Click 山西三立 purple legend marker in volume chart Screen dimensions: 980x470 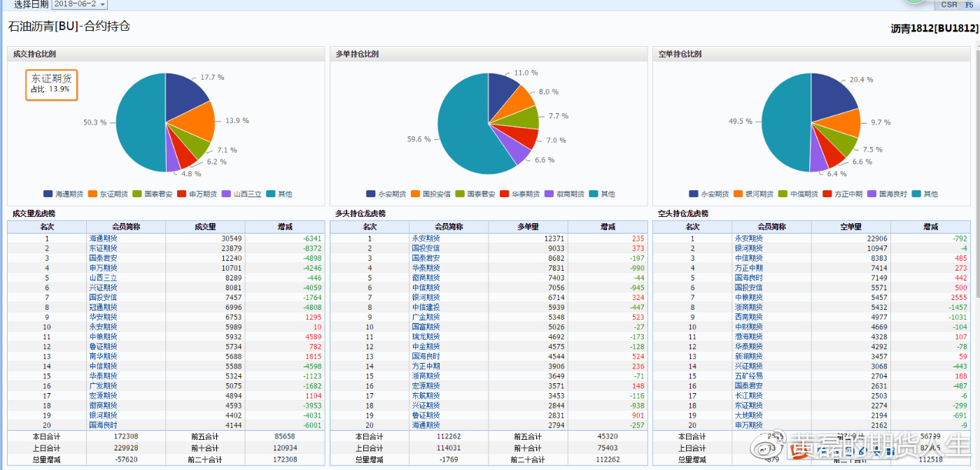click(x=226, y=194)
